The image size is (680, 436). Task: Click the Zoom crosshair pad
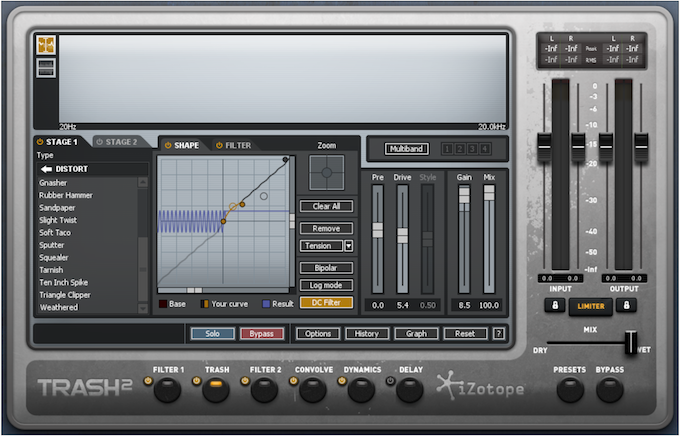(327, 173)
